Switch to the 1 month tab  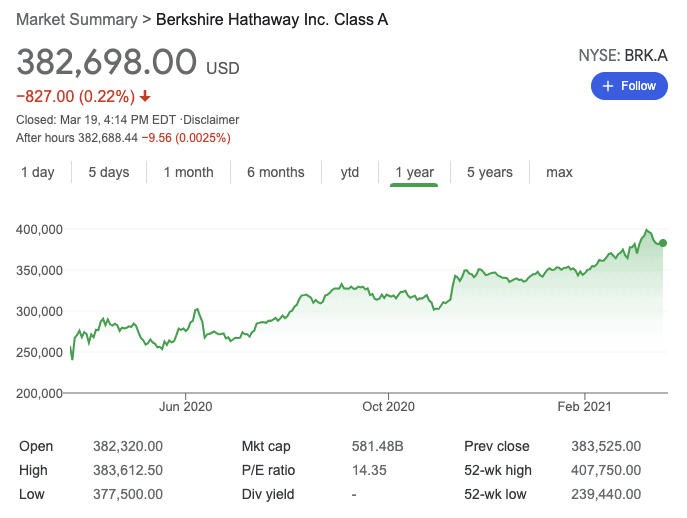[x=188, y=172]
